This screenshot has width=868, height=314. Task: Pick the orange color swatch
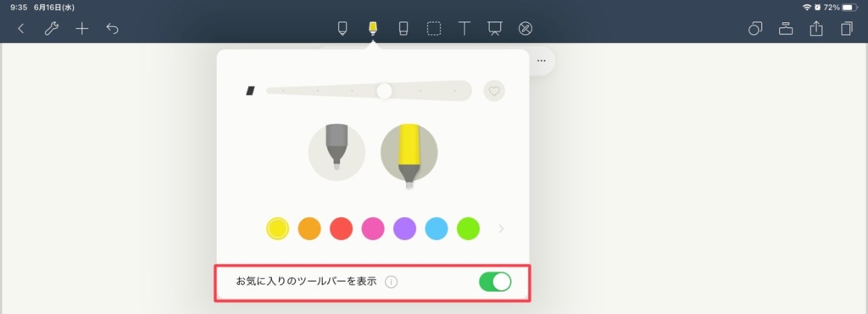click(309, 229)
